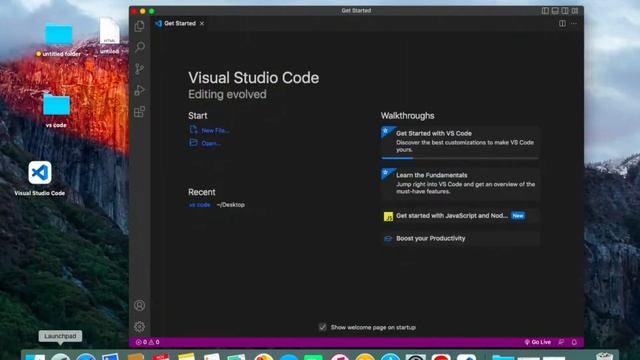Open the Extensions view
The height and width of the screenshot is (360, 640).
[x=140, y=111]
